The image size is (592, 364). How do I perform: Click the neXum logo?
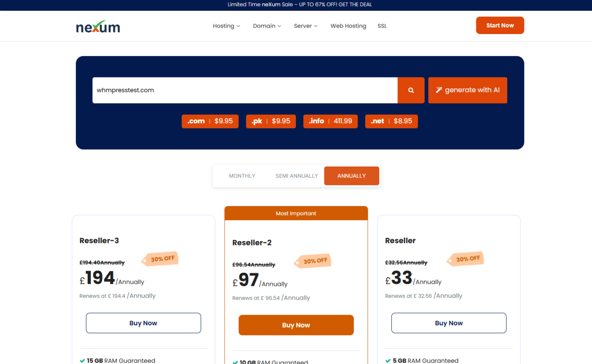point(98,26)
